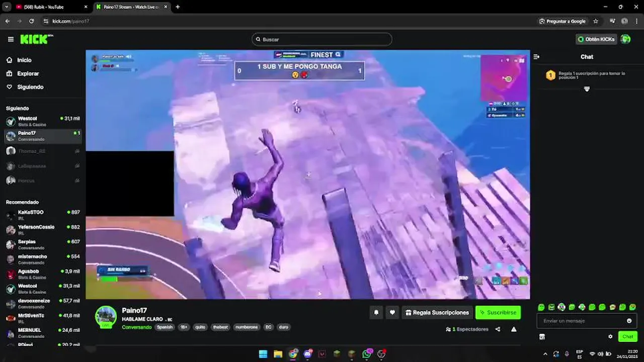Select Paino17 in followed channels list
Screen dimensions: 644x362
pos(43,136)
